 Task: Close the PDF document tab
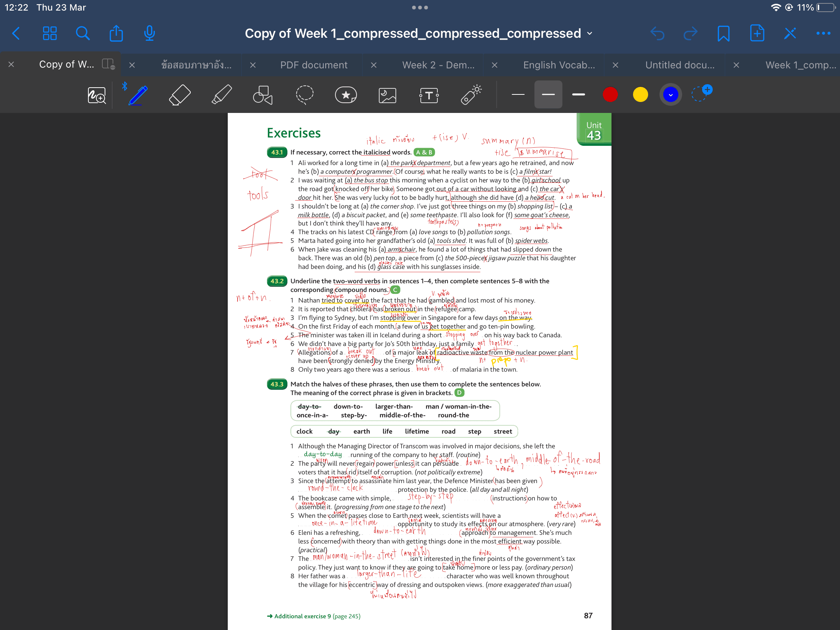pos(253,65)
